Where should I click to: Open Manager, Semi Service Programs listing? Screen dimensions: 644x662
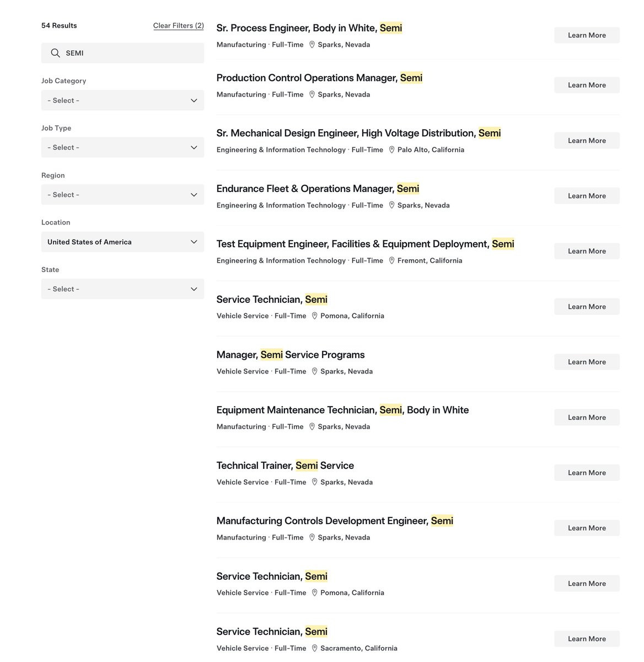point(291,355)
